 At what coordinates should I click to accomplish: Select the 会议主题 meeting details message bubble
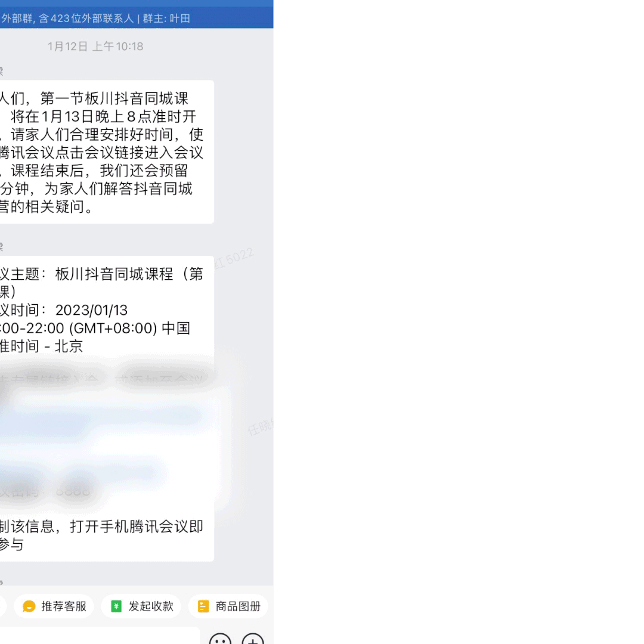click(x=107, y=408)
